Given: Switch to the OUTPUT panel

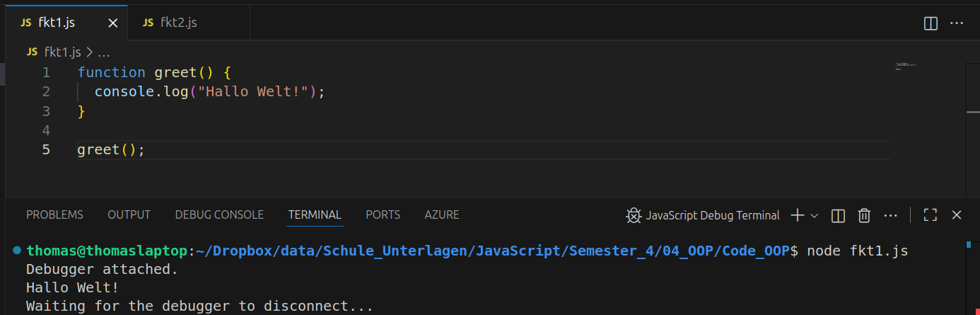Looking at the screenshot, I should coord(129,214).
